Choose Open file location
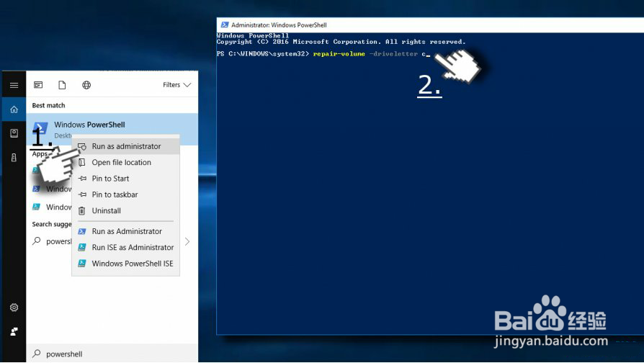The image size is (644, 363). point(126,162)
